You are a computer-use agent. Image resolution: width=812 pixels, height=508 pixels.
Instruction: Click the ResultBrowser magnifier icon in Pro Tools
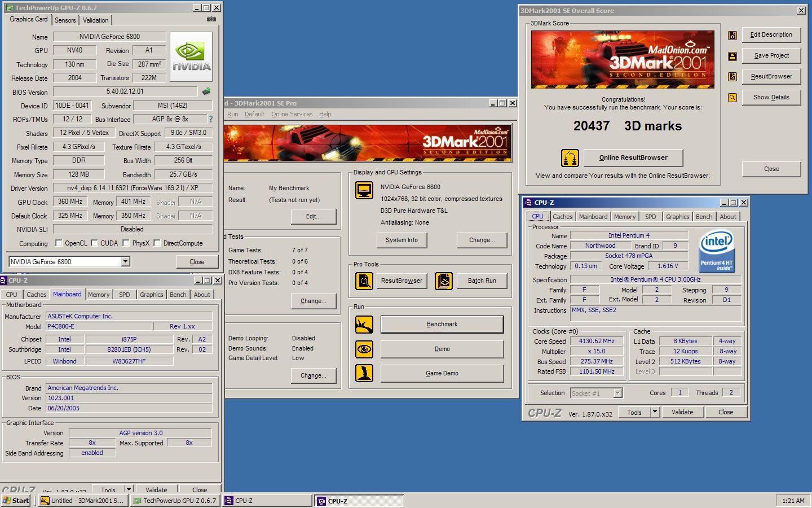(364, 281)
